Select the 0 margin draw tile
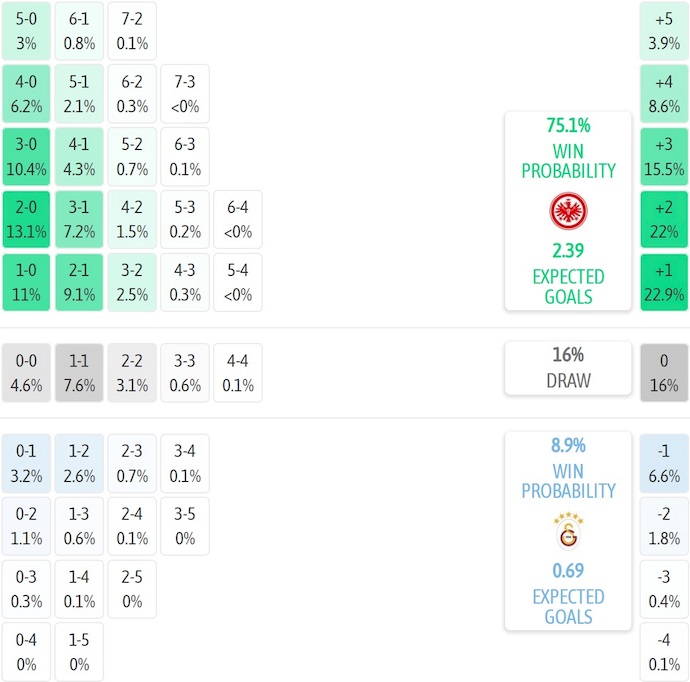 click(664, 373)
